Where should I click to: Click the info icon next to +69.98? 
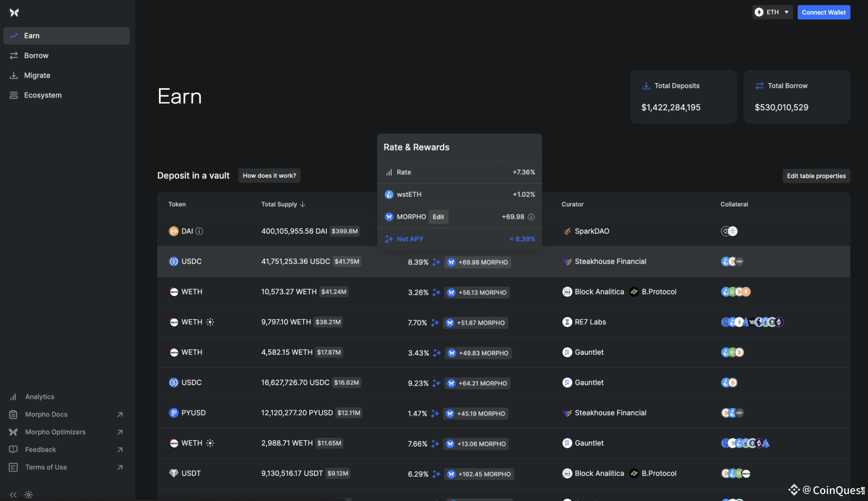[x=531, y=217]
